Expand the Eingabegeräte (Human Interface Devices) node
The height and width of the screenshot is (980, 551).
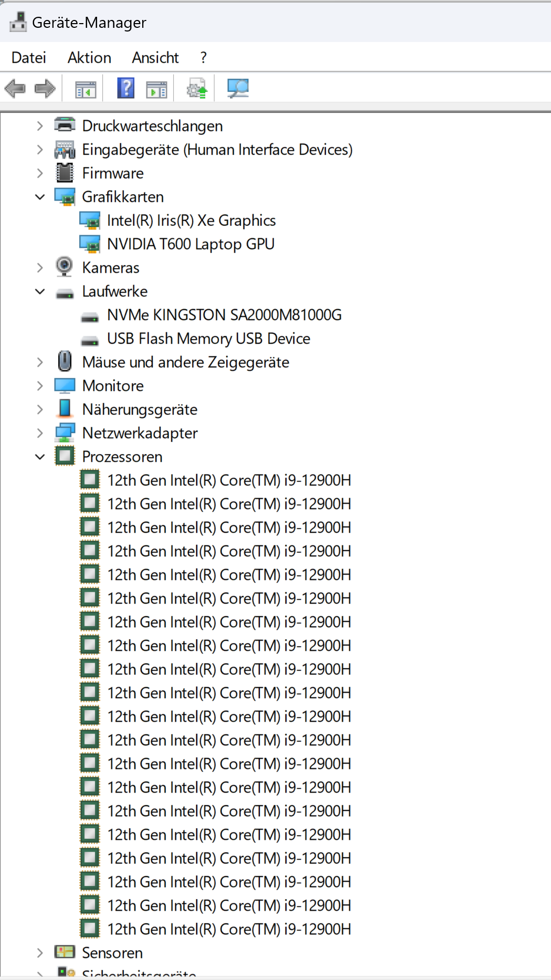40,150
